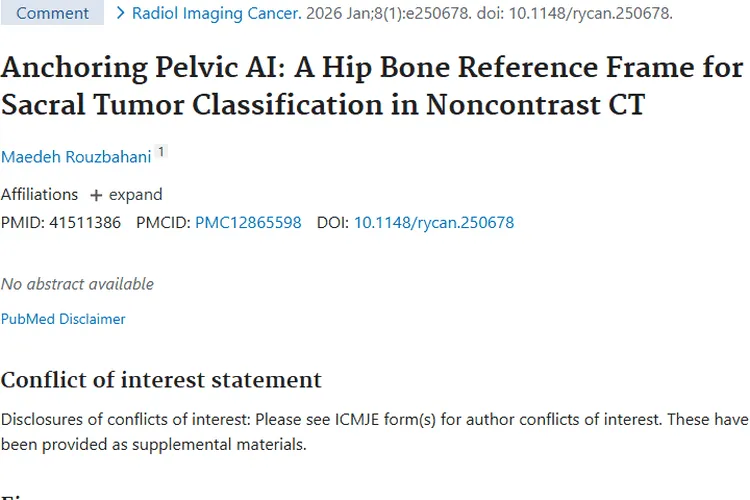Click the article title heading
The image size is (750, 500).
click(x=372, y=86)
